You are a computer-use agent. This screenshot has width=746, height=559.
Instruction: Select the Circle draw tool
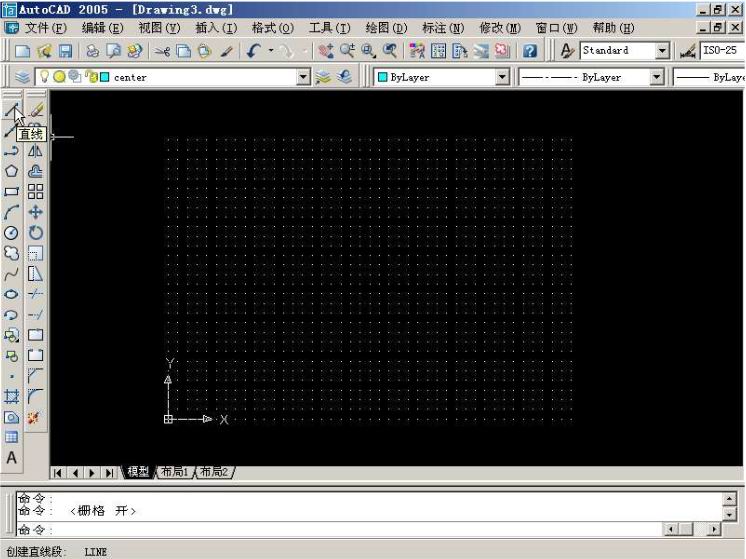(11, 233)
